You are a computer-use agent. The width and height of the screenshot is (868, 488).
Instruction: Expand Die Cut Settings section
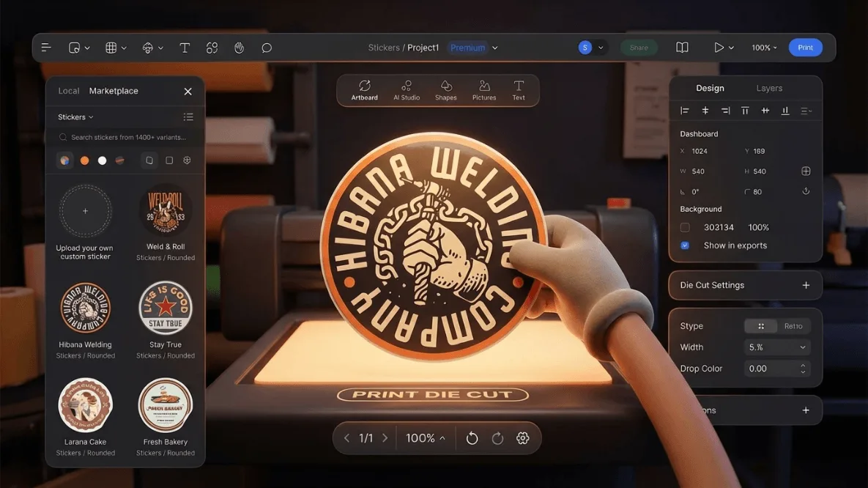(x=806, y=285)
